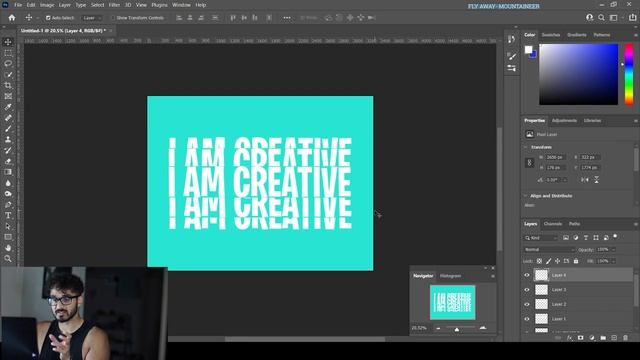Toggle the layer filter on/off switch

(x=615, y=237)
